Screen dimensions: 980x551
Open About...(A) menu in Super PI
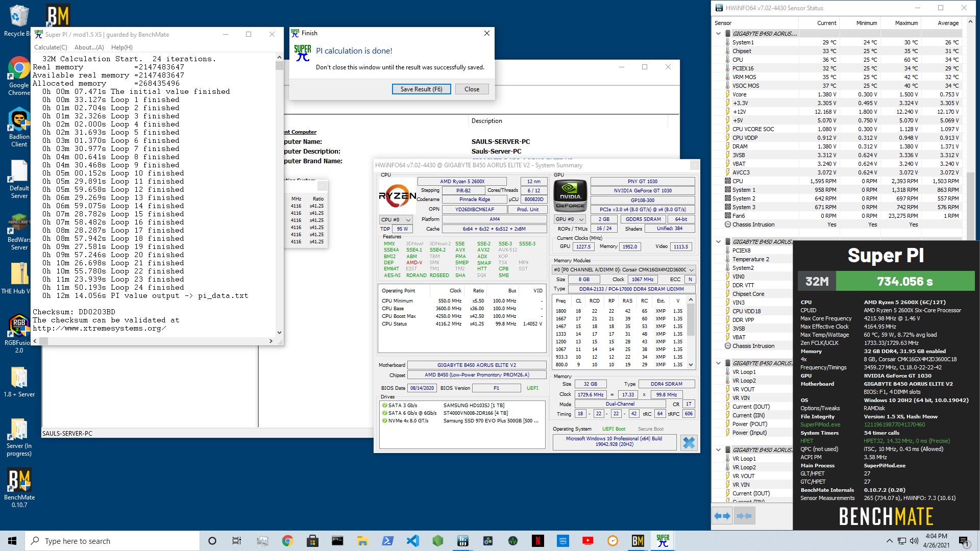(x=89, y=47)
